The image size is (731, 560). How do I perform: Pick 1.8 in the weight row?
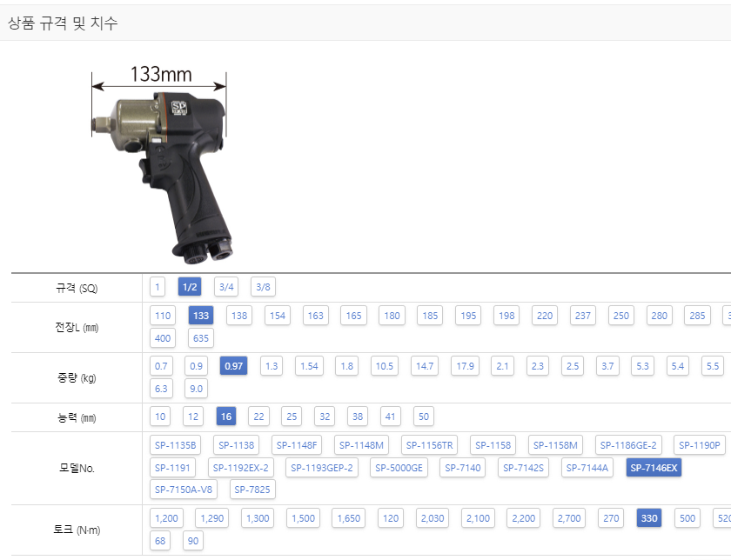pos(347,366)
